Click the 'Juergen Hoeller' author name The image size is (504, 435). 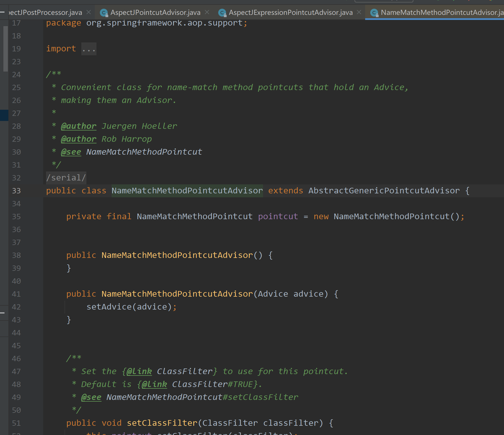point(139,126)
